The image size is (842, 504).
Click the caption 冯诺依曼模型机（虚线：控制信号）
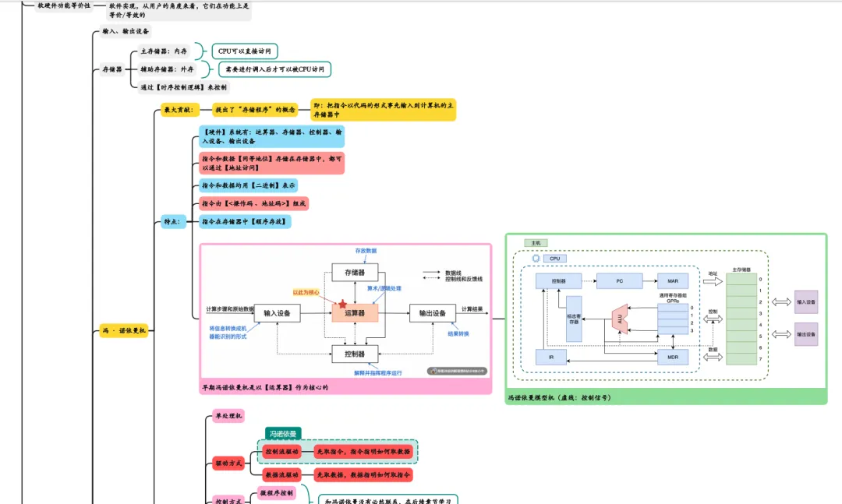click(560, 398)
